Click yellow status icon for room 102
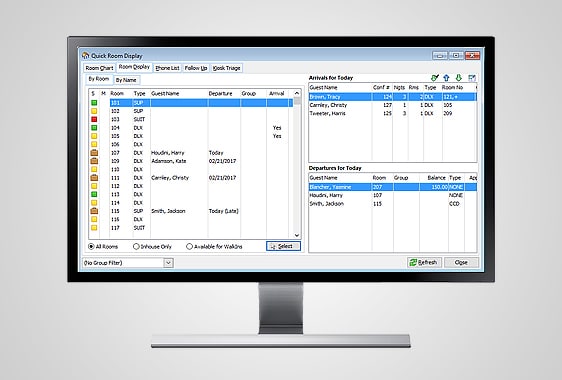The image size is (562, 380). (94, 111)
